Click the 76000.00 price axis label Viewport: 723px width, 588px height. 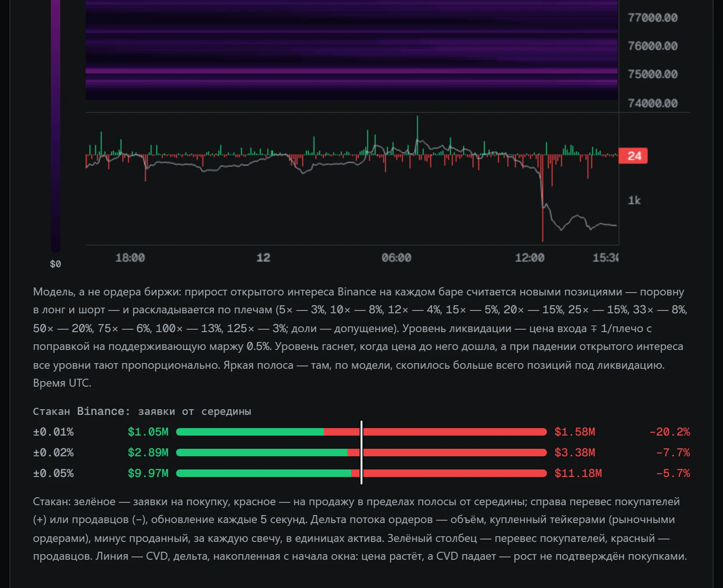(652, 46)
